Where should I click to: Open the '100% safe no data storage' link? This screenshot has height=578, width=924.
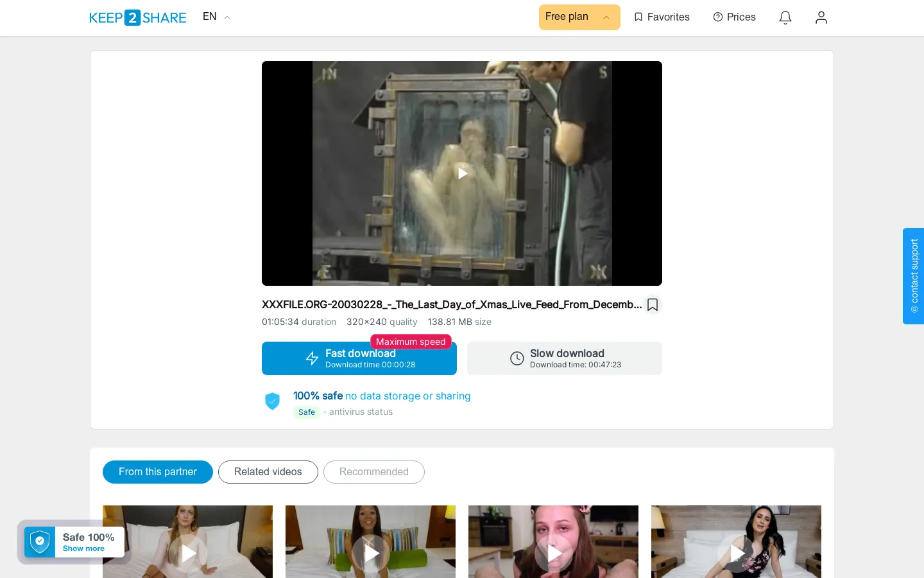(382, 396)
